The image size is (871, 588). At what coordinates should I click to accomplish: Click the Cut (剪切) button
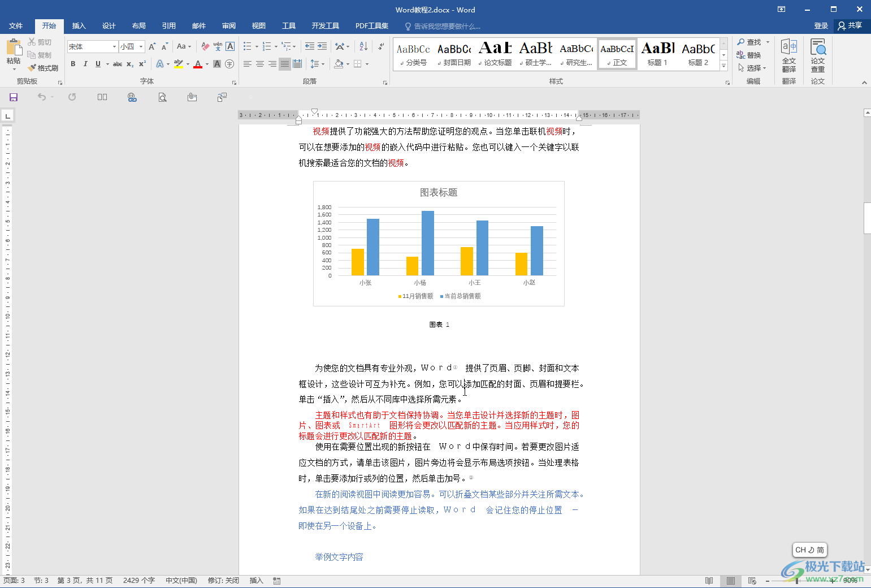click(40, 42)
